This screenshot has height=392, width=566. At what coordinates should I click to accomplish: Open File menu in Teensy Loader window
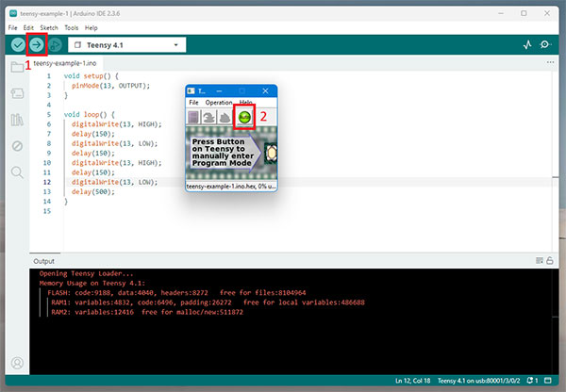point(193,103)
